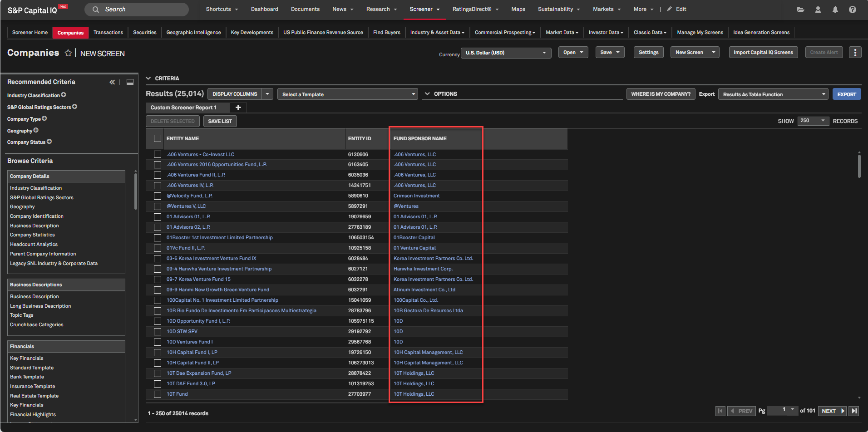Viewport: 868px width, 432px height.
Task: Click the blue EXPORT button
Action: point(846,94)
